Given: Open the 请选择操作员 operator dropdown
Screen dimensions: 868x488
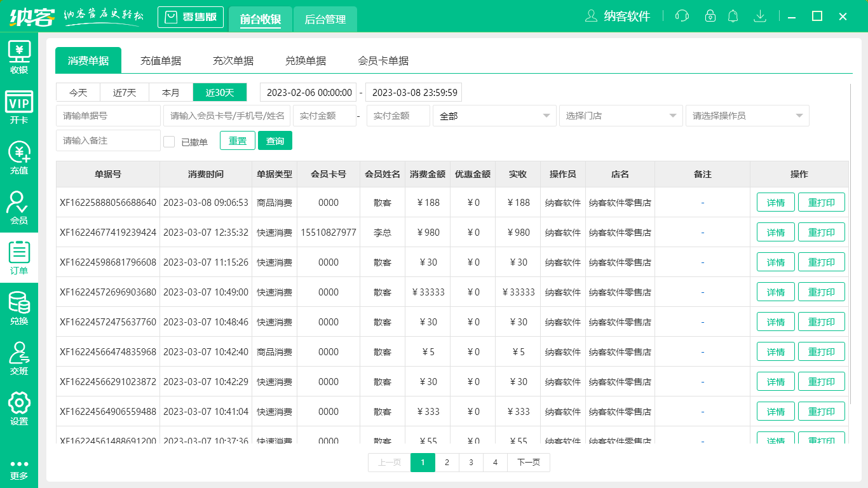Looking at the screenshot, I should coord(747,116).
